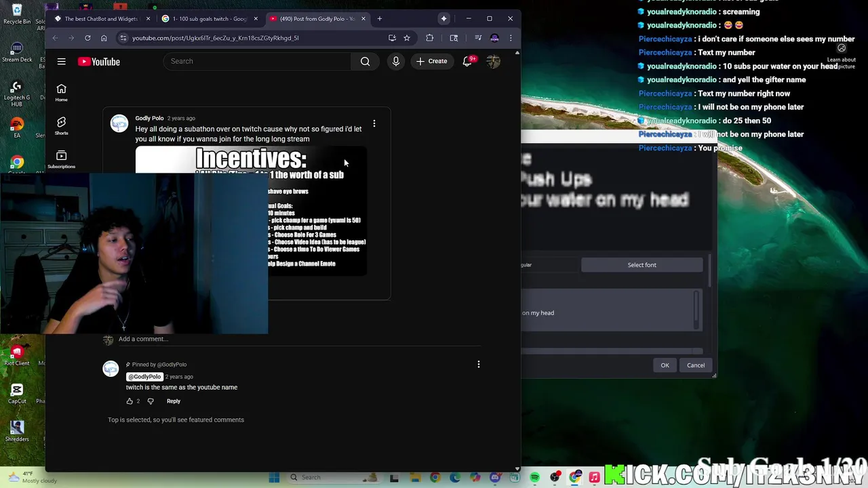The width and height of the screenshot is (868, 488).
Task: Open Chrome media controls icon
Action: 478,38
